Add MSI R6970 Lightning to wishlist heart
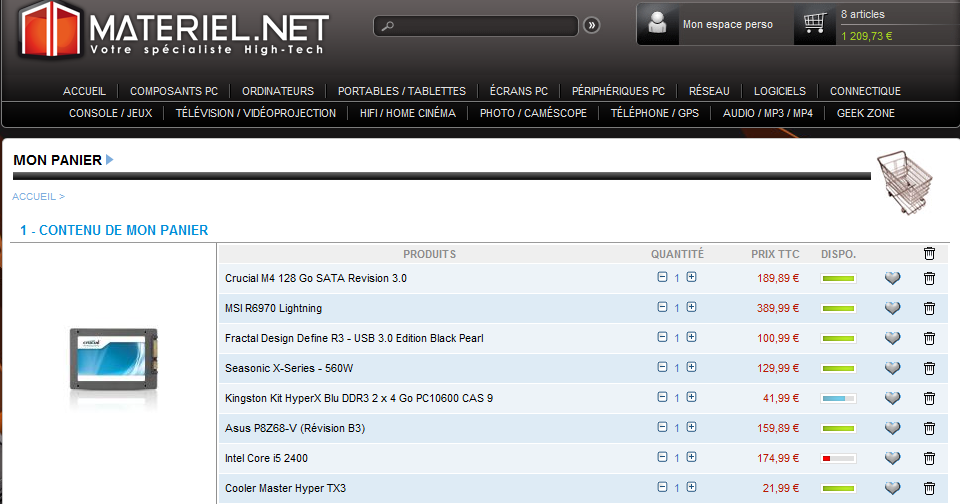The width and height of the screenshot is (960, 504). (x=893, y=308)
